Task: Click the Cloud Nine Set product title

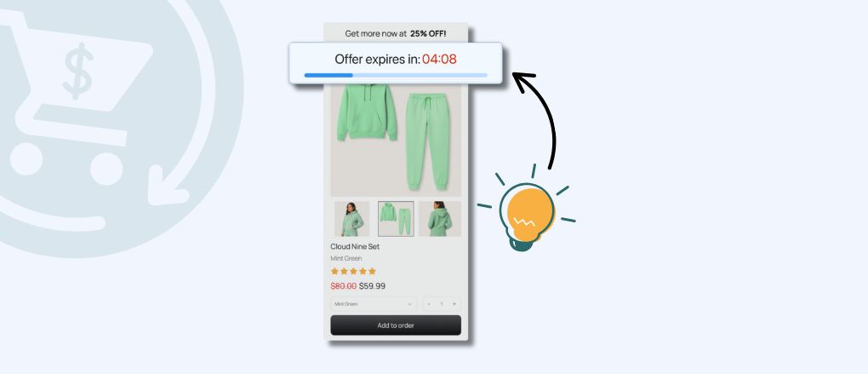Action: click(355, 246)
